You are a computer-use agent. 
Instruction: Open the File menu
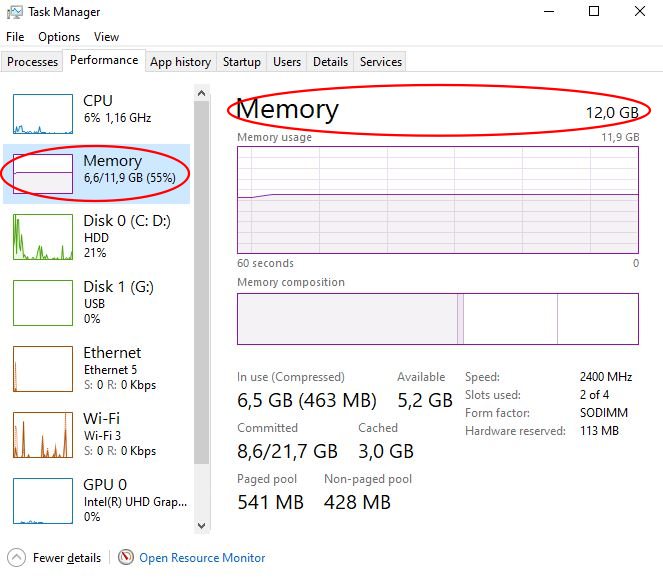[x=15, y=37]
